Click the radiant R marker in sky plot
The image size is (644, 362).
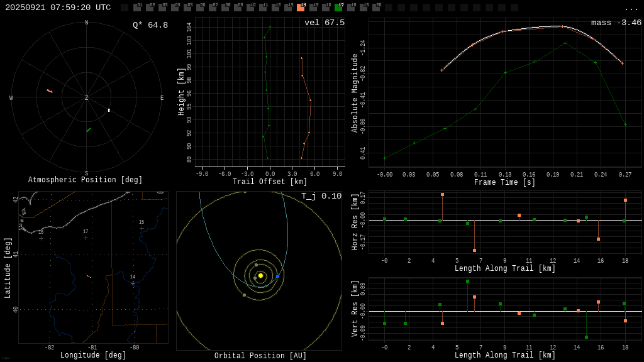(x=109, y=111)
